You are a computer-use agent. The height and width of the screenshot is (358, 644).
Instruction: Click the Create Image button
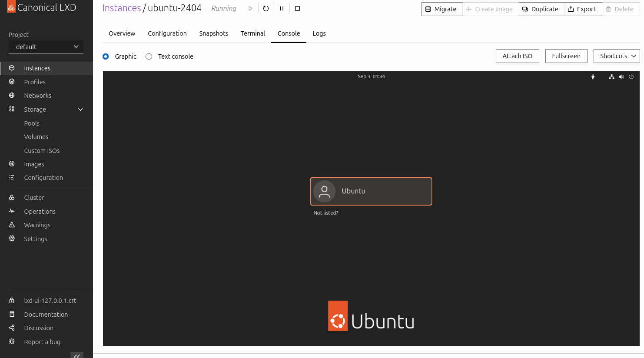tap(490, 9)
